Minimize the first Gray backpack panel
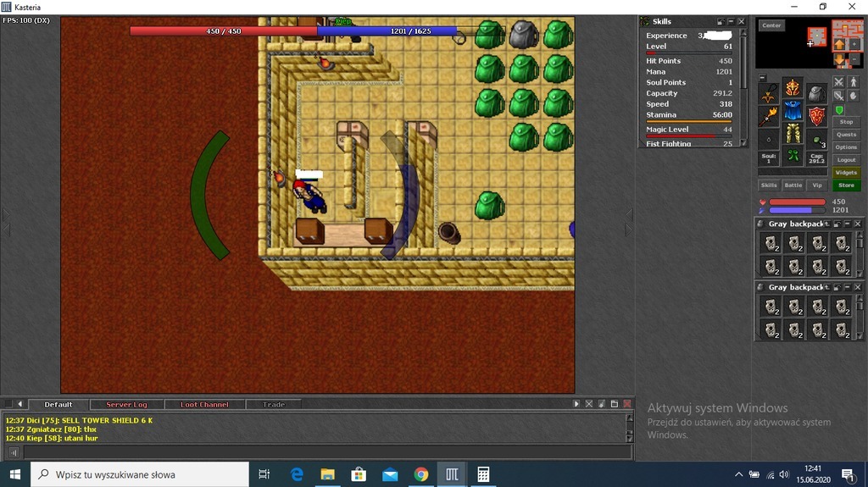This screenshot has height=487, width=868. [848, 224]
